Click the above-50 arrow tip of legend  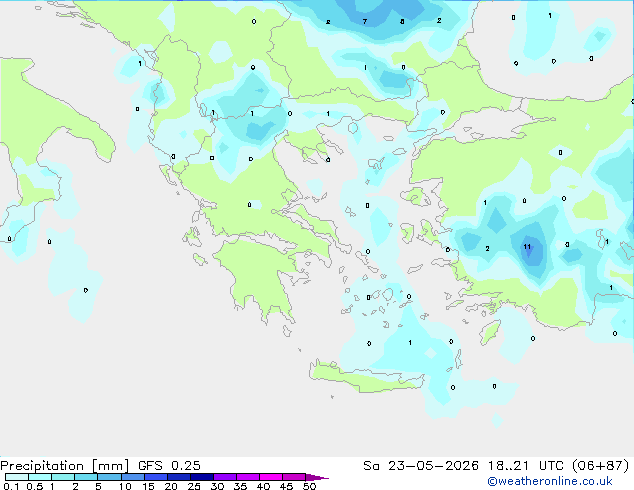click(317, 478)
